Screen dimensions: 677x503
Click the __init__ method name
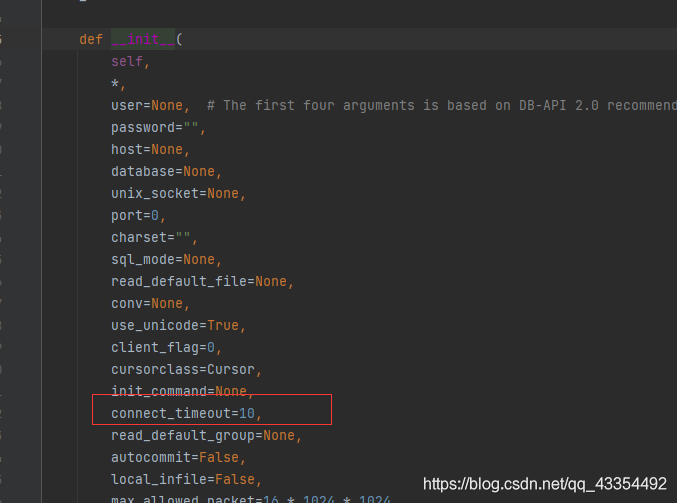click(143, 39)
